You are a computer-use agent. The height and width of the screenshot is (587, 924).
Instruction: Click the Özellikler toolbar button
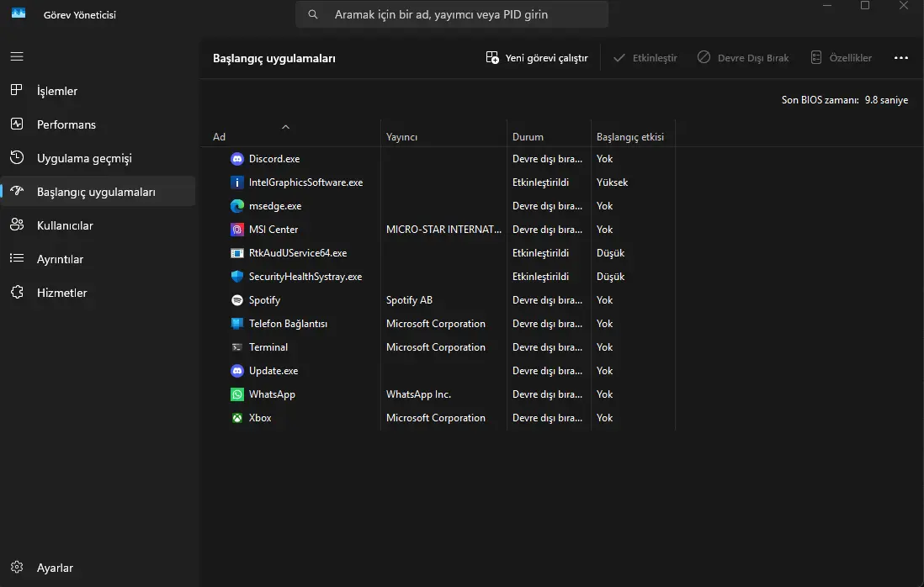click(841, 58)
